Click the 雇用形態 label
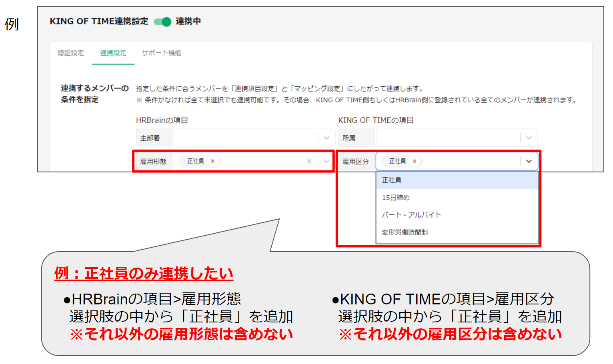The height and width of the screenshot is (364, 613). coord(153,162)
